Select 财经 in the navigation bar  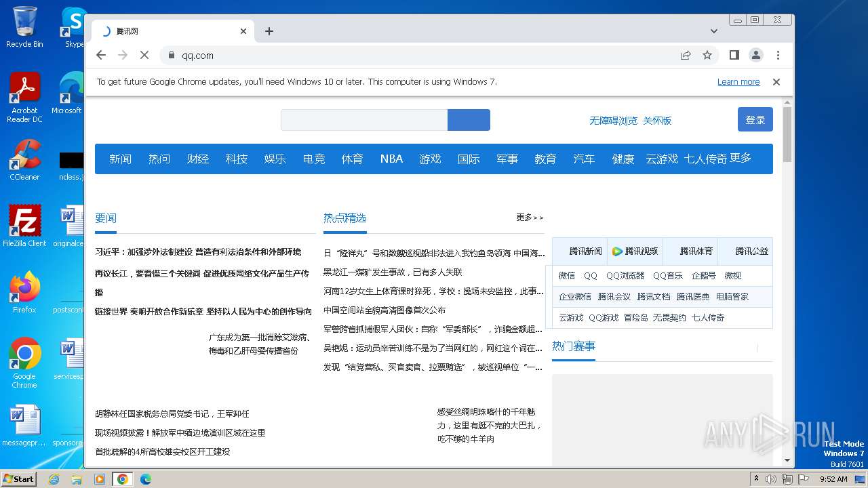pyautogui.click(x=198, y=159)
